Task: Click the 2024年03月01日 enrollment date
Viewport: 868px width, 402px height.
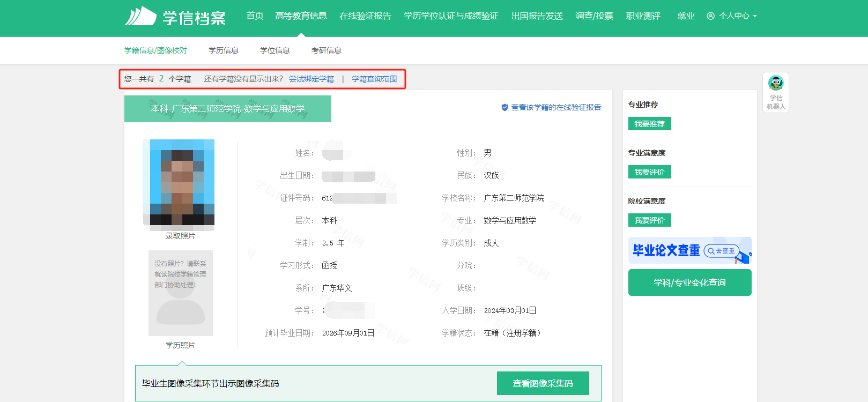Action: pos(510,310)
